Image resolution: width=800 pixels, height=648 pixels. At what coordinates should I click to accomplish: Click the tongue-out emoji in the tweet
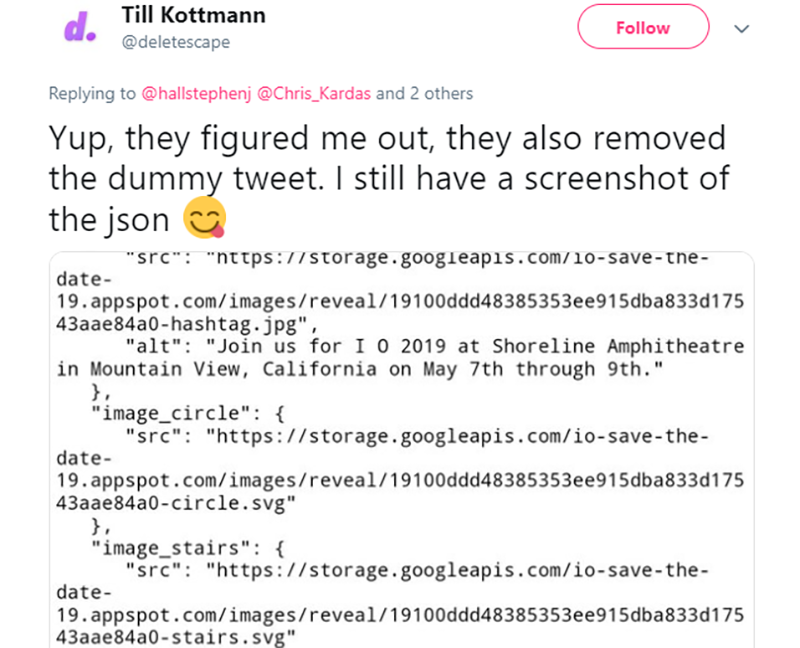click(205, 215)
